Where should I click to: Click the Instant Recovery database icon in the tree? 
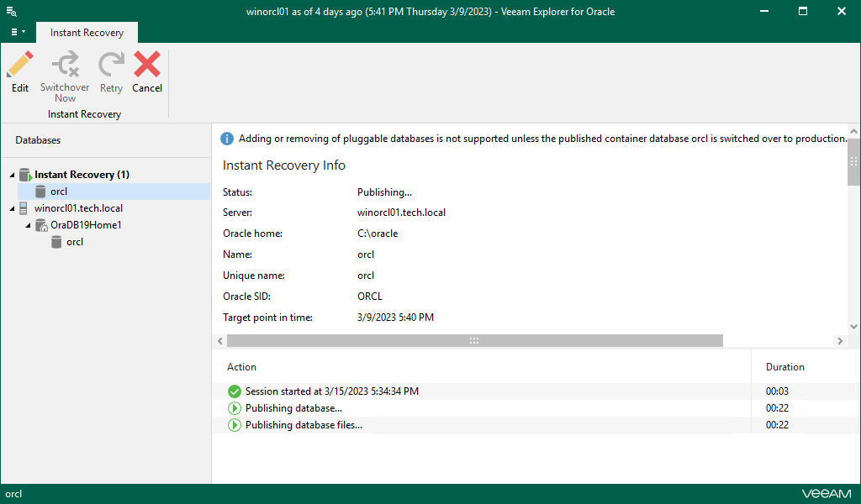click(x=25, y=175)
